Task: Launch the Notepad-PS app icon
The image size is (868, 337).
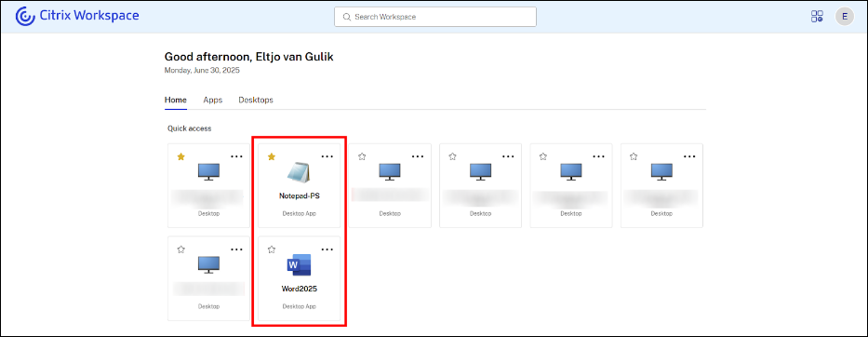Action: pos(300,172)
